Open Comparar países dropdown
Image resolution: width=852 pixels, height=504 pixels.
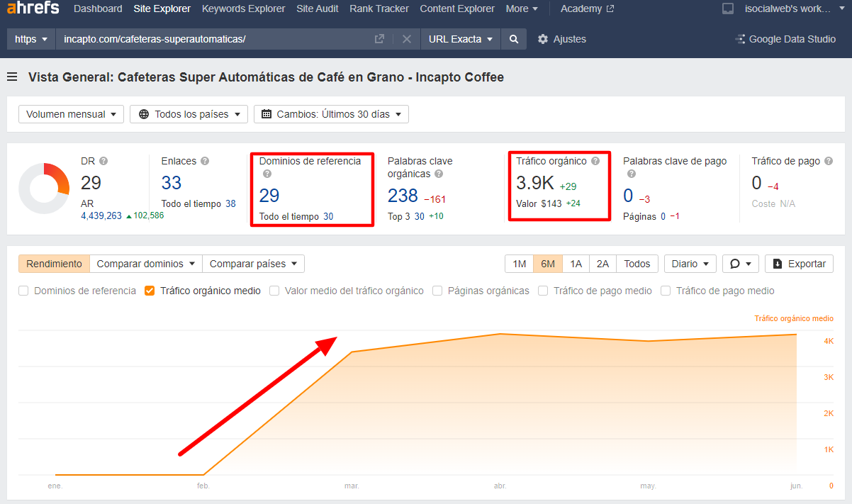[254, 264]
